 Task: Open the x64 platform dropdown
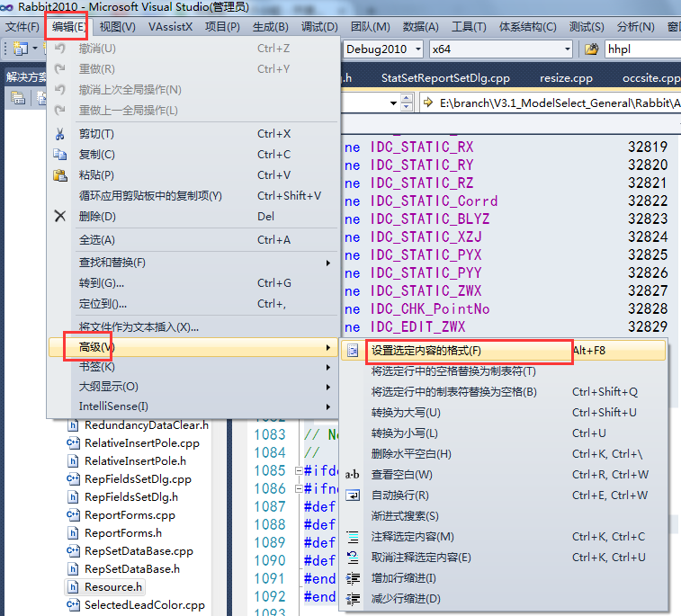[x=568, y=49]
